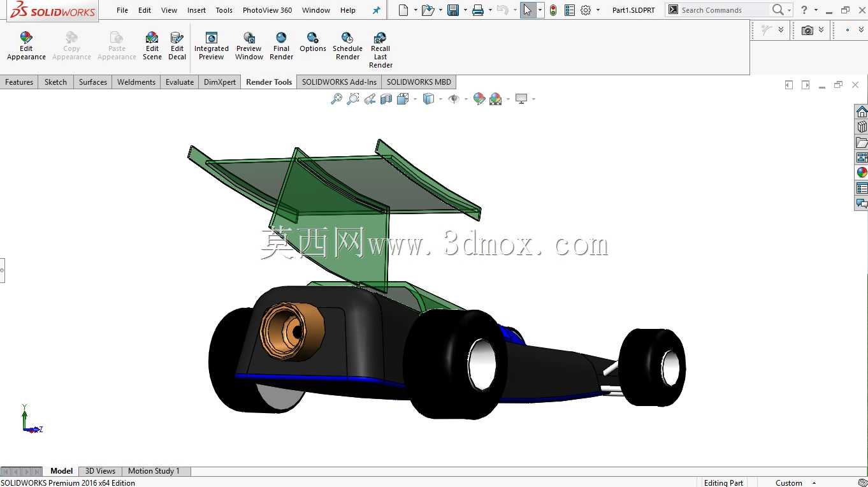Click the Rebuild traffic light icon
The image size is (868, 487).
click(553, 10)
